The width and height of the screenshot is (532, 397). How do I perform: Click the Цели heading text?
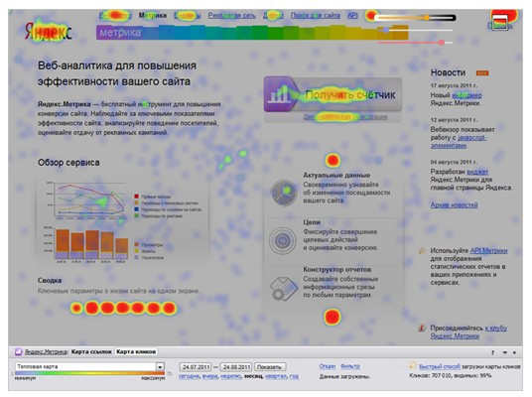[x=312, y=222]
